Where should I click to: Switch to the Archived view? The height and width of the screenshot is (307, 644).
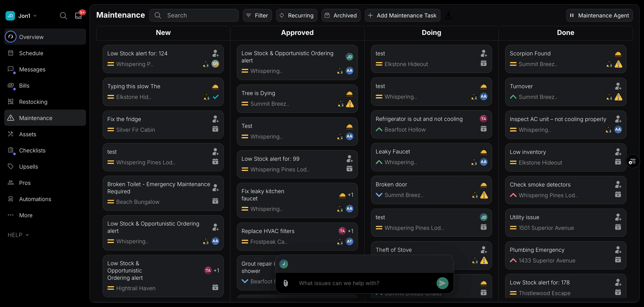(x=341, y=15)
